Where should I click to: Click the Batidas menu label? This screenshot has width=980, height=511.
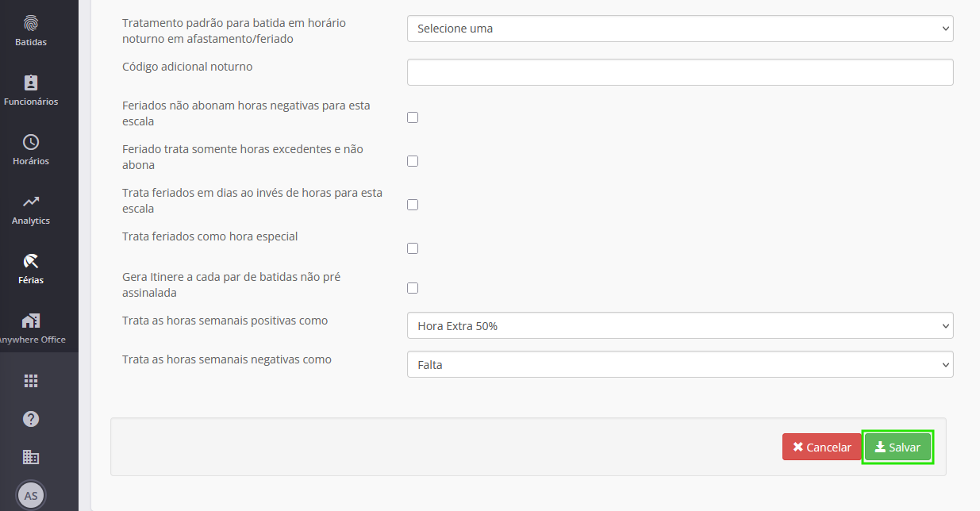pos(31,42)
